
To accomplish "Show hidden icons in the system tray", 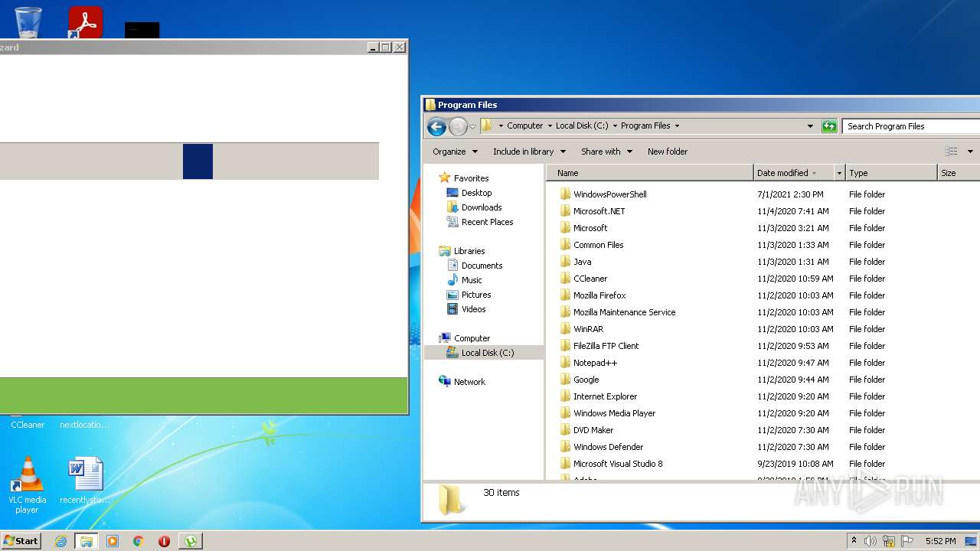I will (x=854, y=541).
